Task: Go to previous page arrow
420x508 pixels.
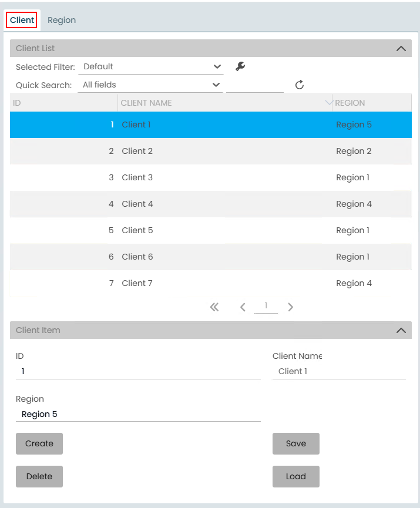Action: (x=243, y=307)
